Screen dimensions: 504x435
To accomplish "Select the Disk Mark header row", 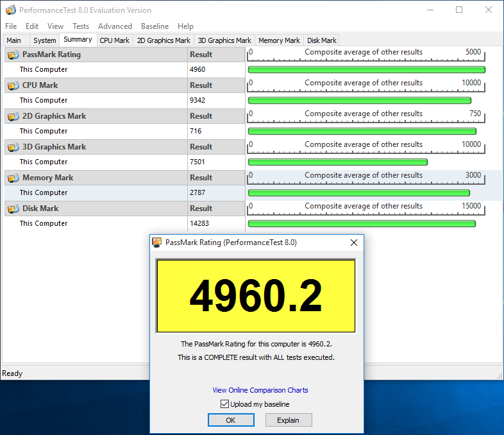I will 124,209.
